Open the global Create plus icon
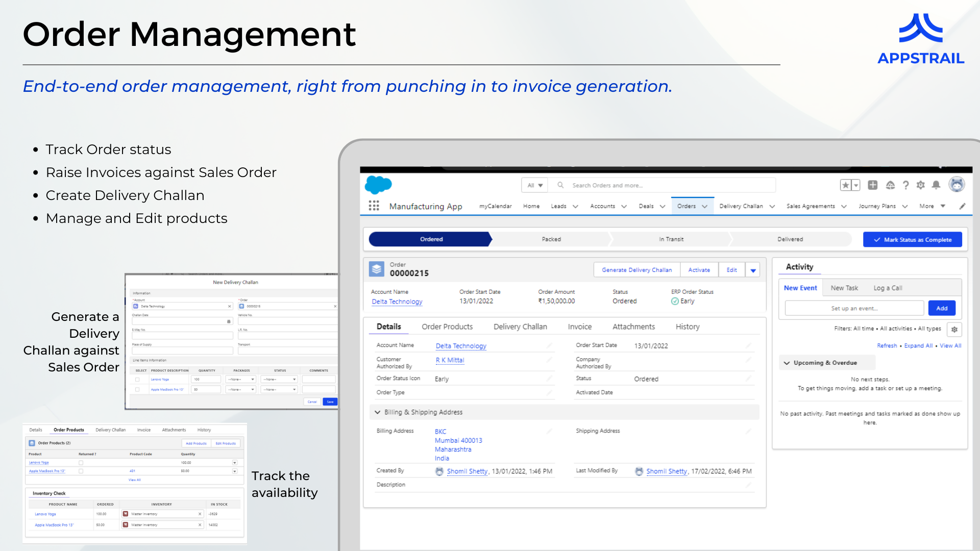Viewport: 980px width, 551px height. point(873,185)
